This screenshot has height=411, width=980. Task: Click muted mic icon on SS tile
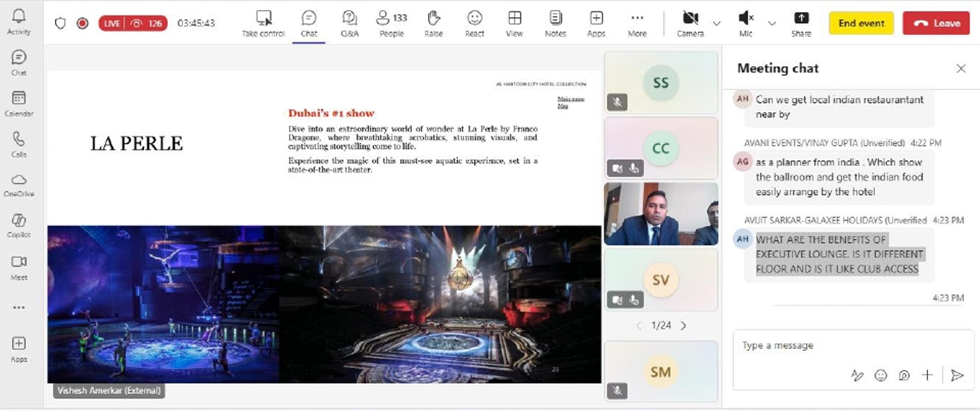pos(617,102)
